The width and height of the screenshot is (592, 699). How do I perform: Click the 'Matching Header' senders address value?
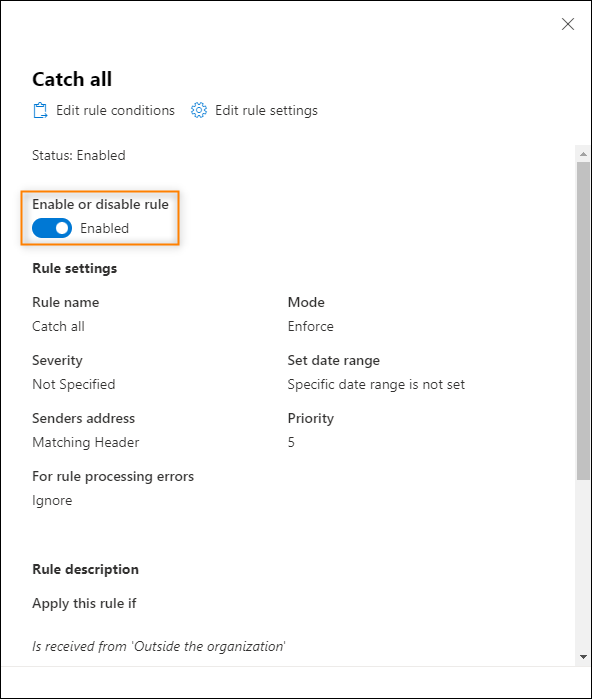pyautogui.click(x=86, y=442)
